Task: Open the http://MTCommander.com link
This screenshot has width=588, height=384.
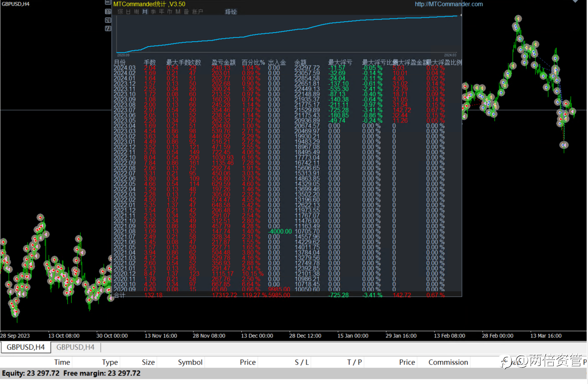Action: (449, 4)
